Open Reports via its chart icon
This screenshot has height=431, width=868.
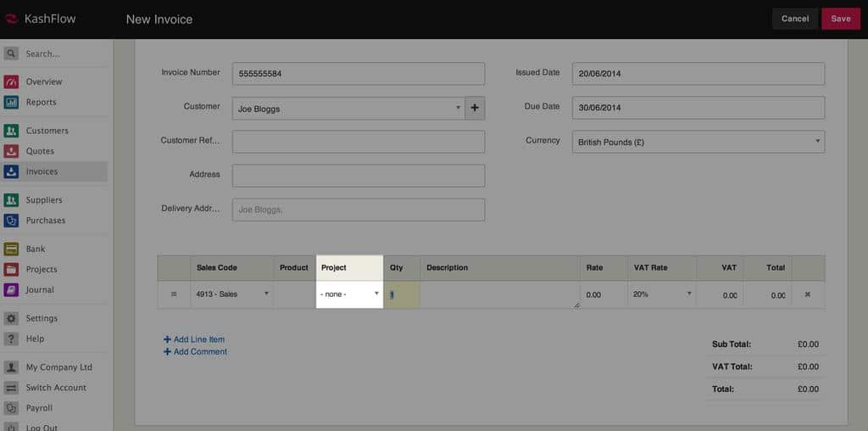[11, 103]
